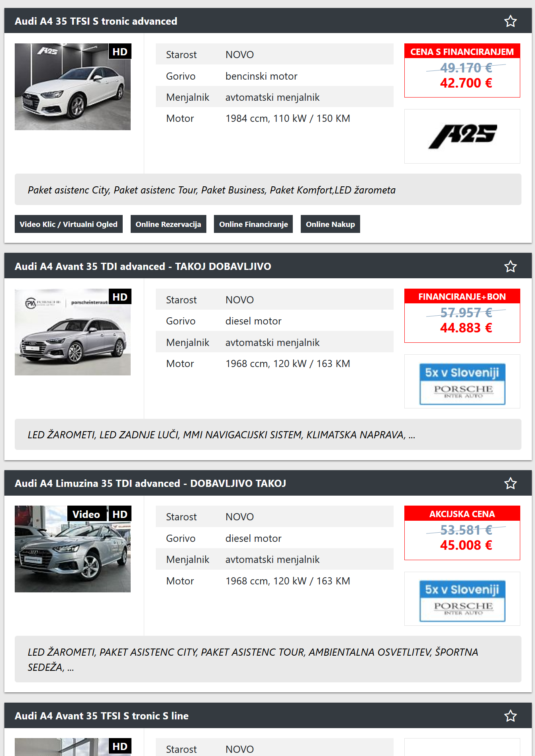Open white Audi A4 sedan thumbnail photo
The height and width of the screenshot is (756, 535).
tap(73, 87)
